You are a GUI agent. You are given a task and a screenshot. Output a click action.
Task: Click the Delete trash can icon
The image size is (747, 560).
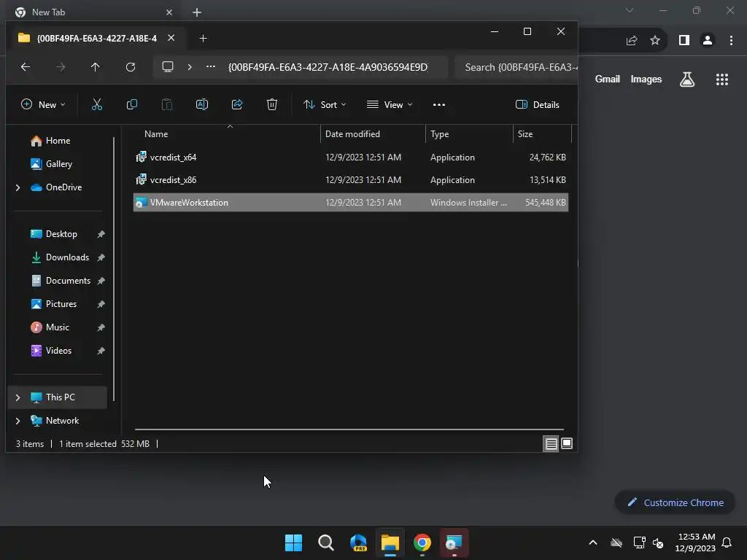click(x=271, y=105)
